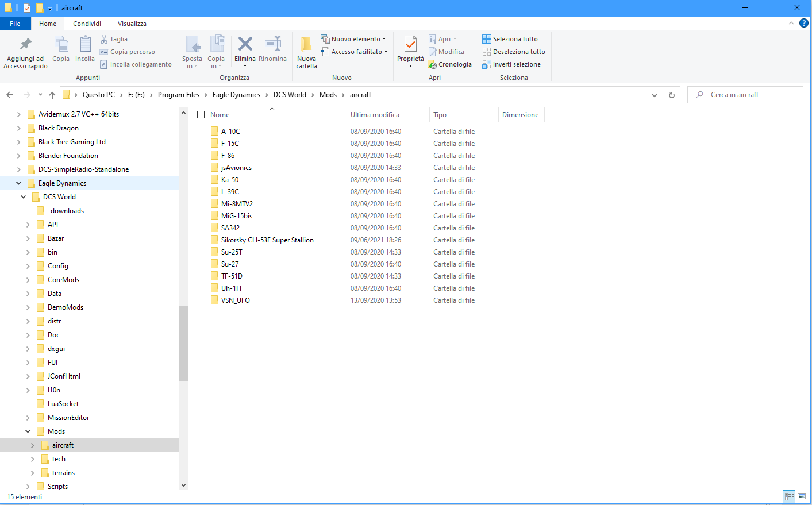Image resolution: width=812 pixels, height=505 pixels.
Task: Select the MissionEditor tree folder
Action: (68, 418)
